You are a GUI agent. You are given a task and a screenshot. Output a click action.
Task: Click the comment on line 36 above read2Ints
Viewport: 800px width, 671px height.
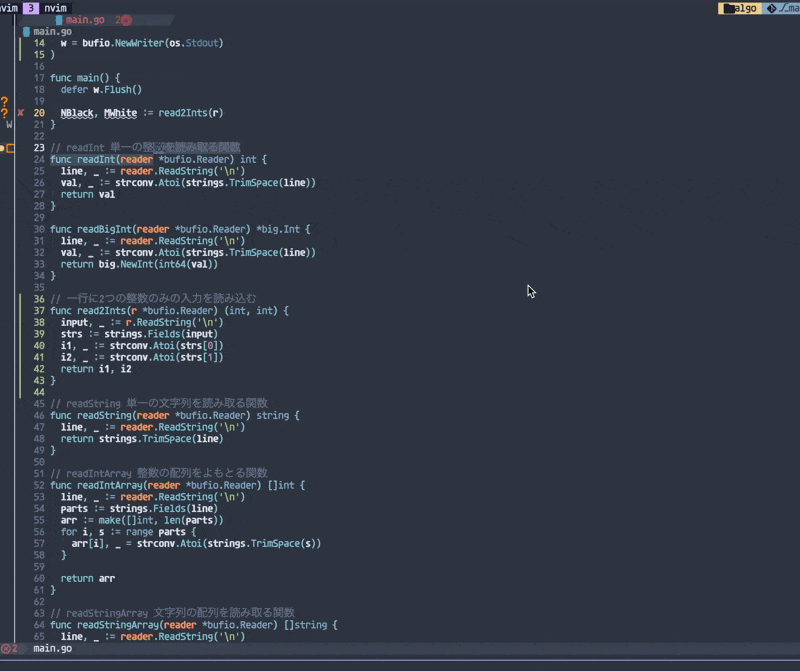point(153,299)
